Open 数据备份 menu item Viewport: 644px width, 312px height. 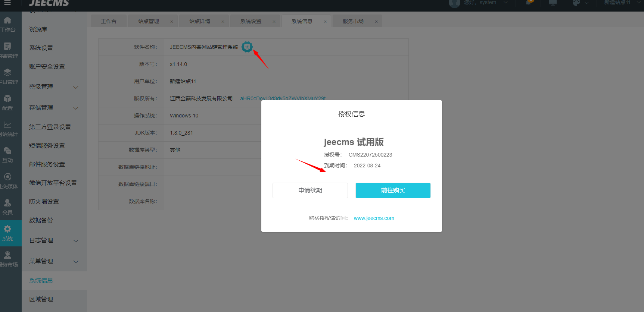click(41, 220)
